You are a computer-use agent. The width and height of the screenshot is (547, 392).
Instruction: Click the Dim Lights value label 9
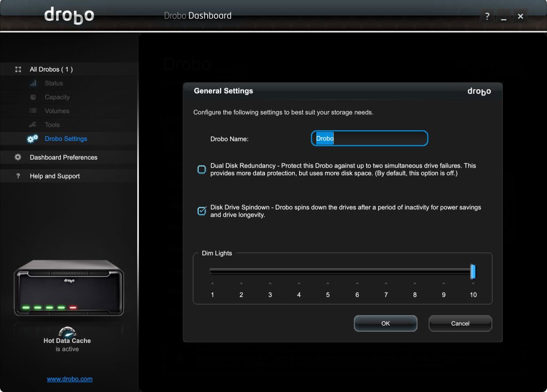pyautogui.click(x=444, y=295)
